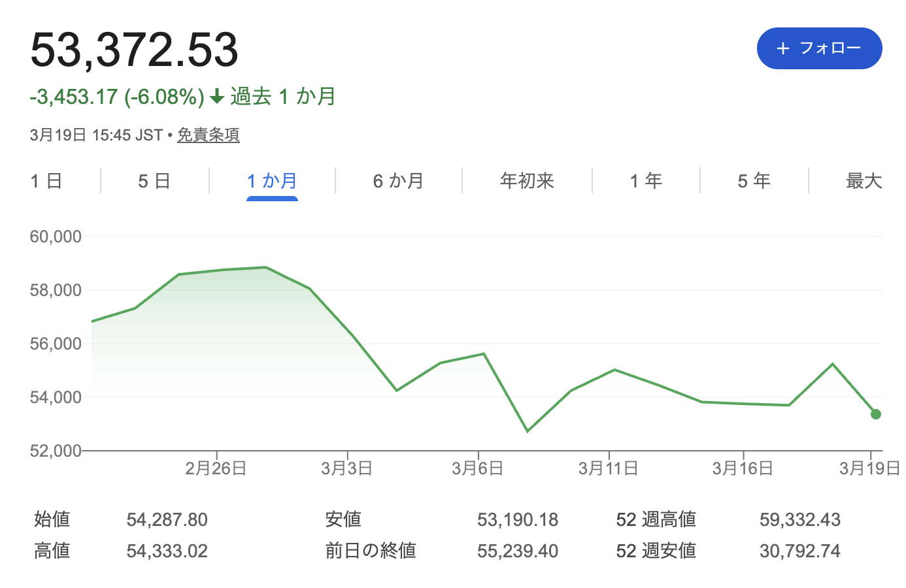Click the 過去 1 か月 period label
Screen dimensions: 906x588
[283, 97]
